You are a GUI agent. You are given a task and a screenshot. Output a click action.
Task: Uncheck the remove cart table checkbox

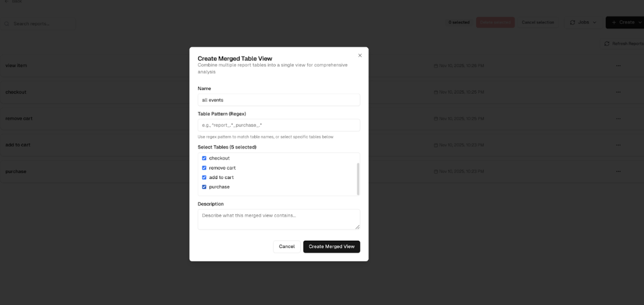pos(204,168)
